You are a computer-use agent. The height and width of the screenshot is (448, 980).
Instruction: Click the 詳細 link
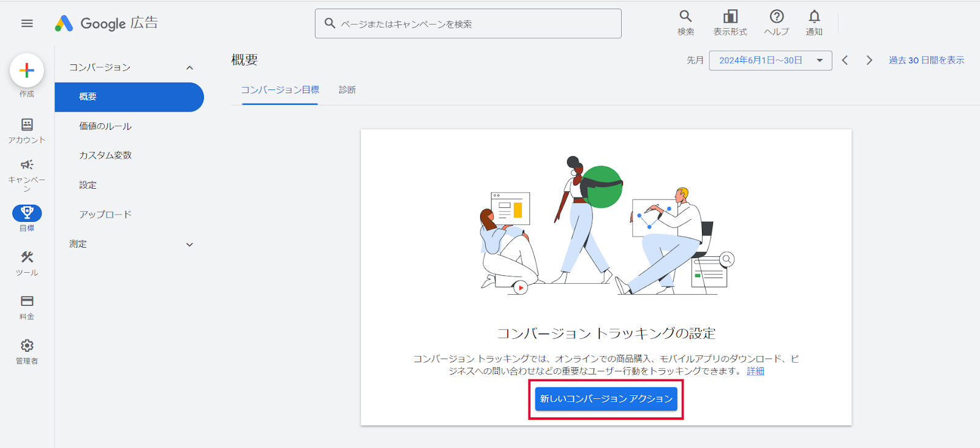(755, 371)
